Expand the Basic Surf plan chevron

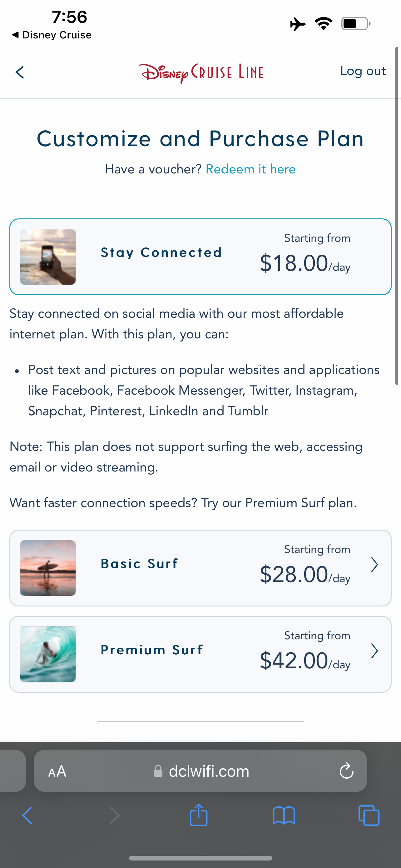pyautogui.click(x=374, y=565)
